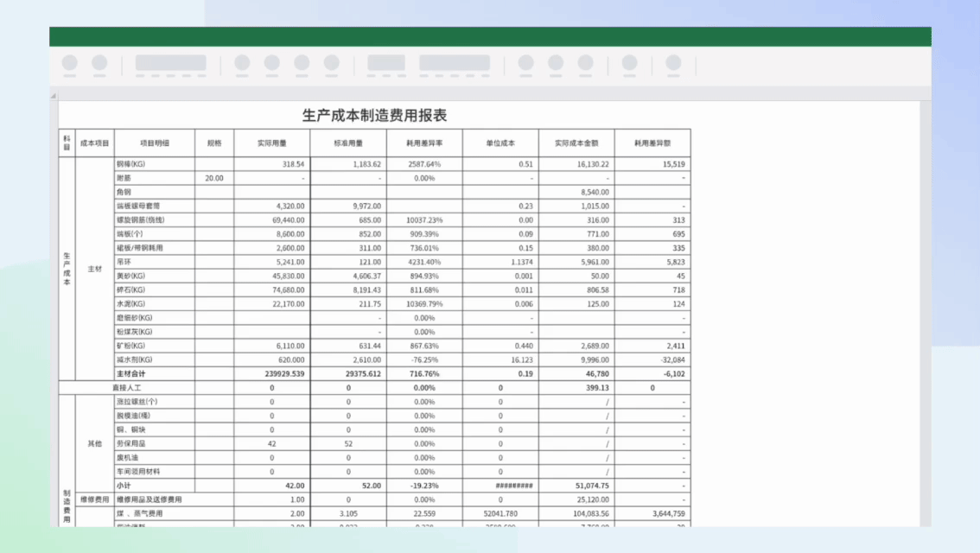Click the value 6,110.00
This screenshot has height=553, width=980.
tap(290, 346)
